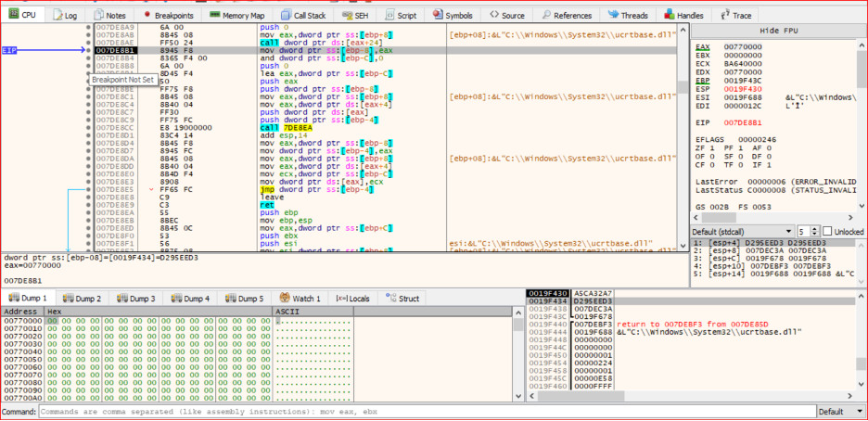Toggle the Unlocked checkbox

(x=827, y=231)
